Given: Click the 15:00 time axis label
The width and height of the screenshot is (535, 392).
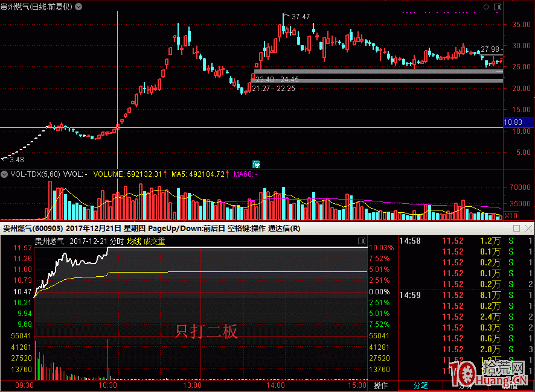Looking at the screenshot, I should pyautogui.click(x=357, y=385).
